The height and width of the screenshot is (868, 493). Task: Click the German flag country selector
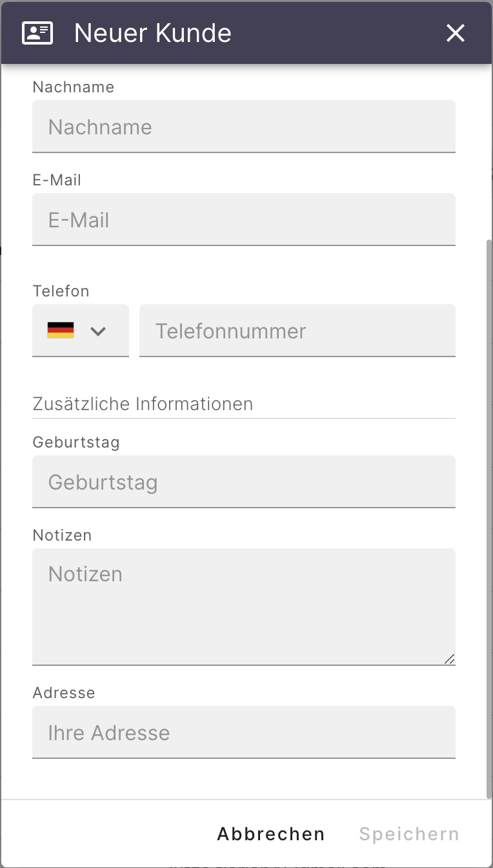[61, 331]
